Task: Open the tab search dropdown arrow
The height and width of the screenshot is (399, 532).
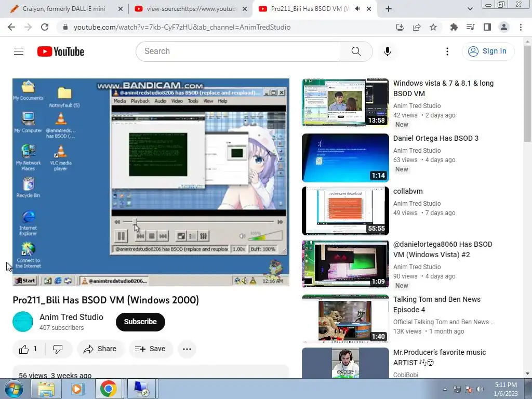Action: [470, 9]
